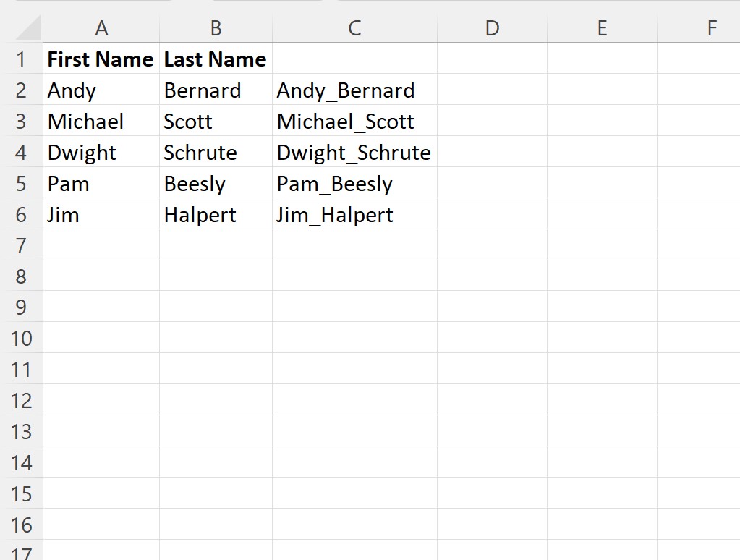Screen dimensions: 740x560
Task: Select row 13 header
Action: [x=21, y=432]
